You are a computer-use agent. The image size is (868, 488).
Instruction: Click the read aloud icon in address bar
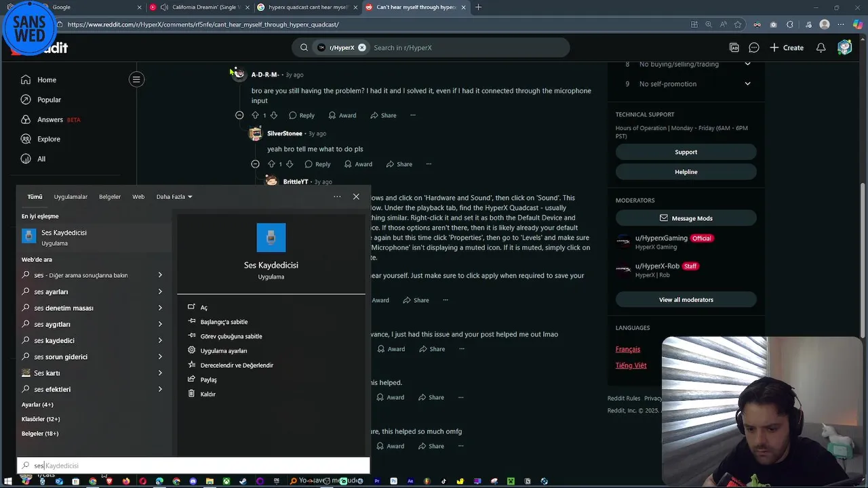coord(723,24)
